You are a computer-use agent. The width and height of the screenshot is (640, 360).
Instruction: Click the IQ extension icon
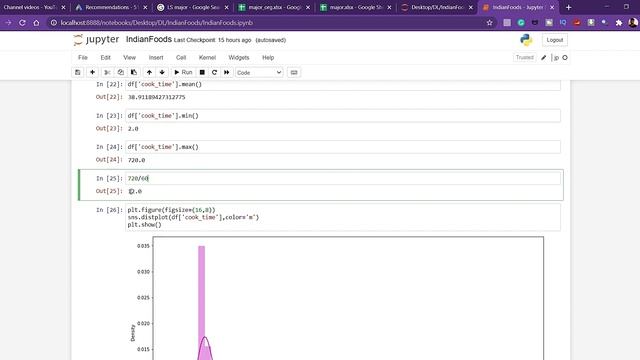563,23
